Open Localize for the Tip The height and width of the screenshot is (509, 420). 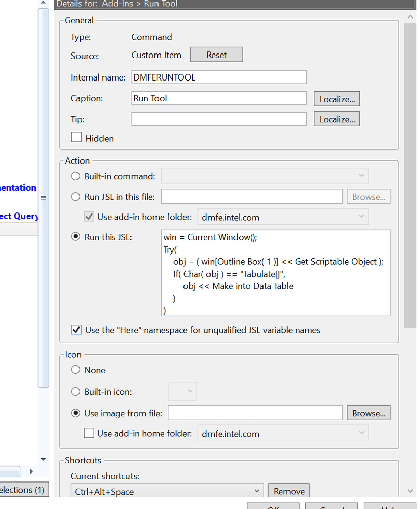(336, 119)
